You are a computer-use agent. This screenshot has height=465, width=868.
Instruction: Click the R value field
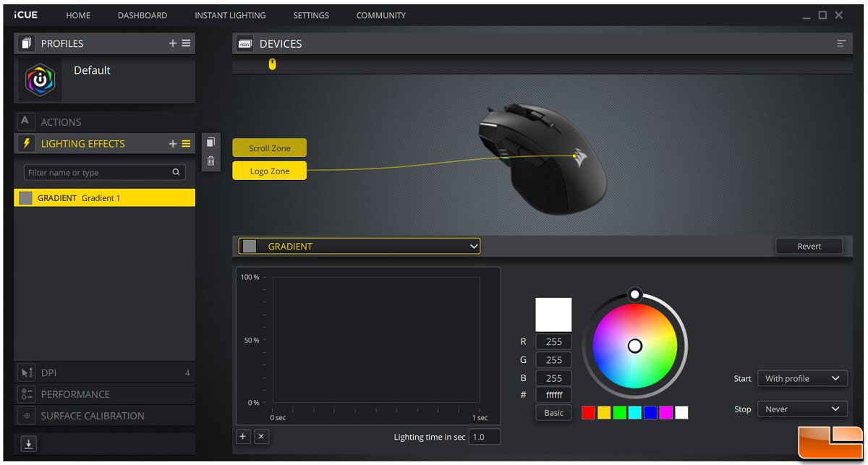coord(554,342)
